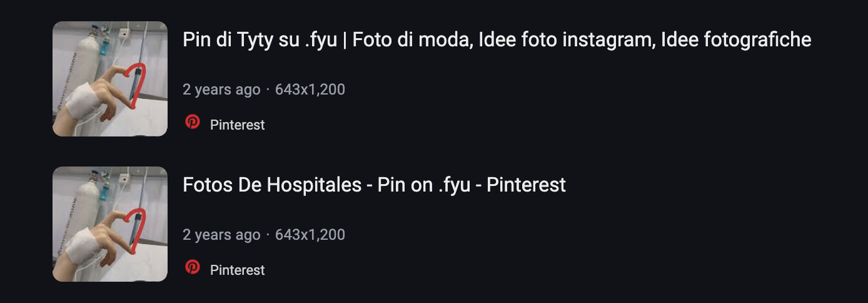
Task: Click 'Idee fotografiche' text in first title
Action: pos(736,40)
